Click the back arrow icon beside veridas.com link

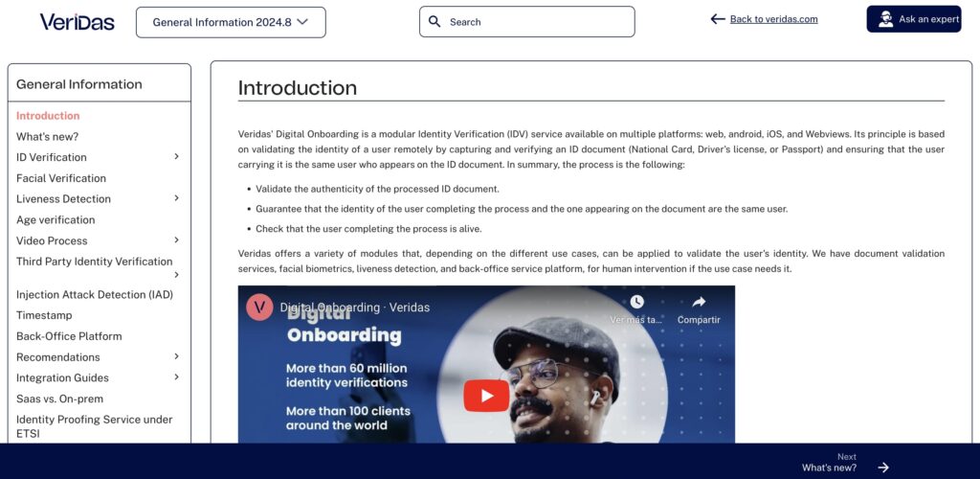coord(718,19)
